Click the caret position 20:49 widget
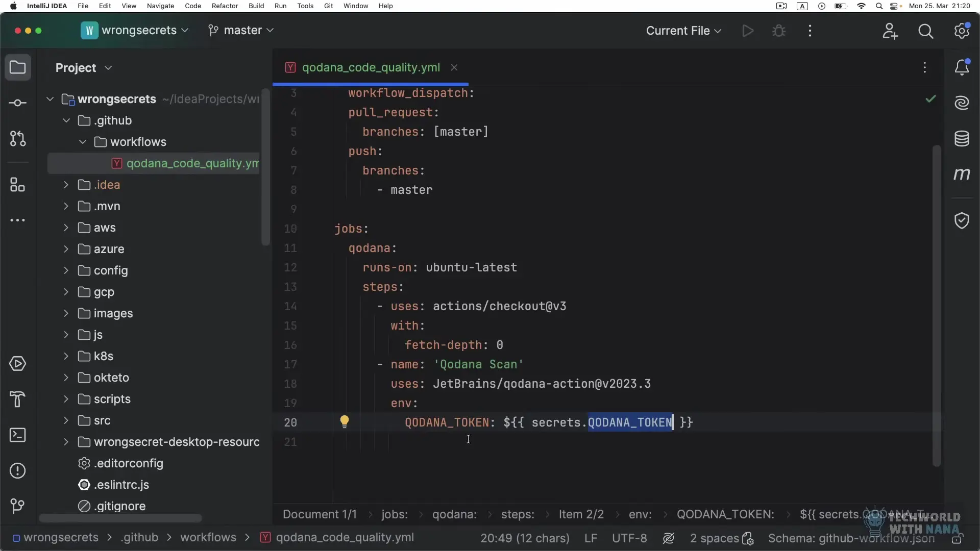 [525, 538]
